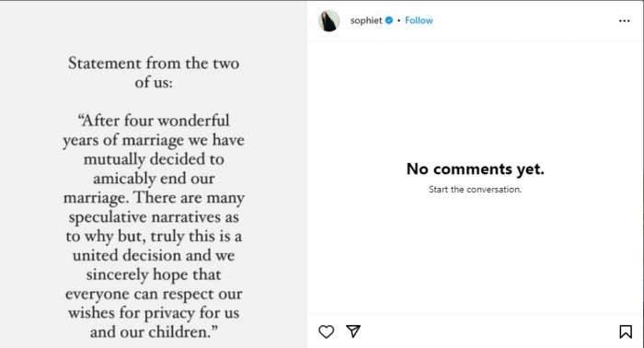The width and height of the screenshot is (644, 348).
Task: Share the post via paper plane icon
Action: click(x=353, y=331)
